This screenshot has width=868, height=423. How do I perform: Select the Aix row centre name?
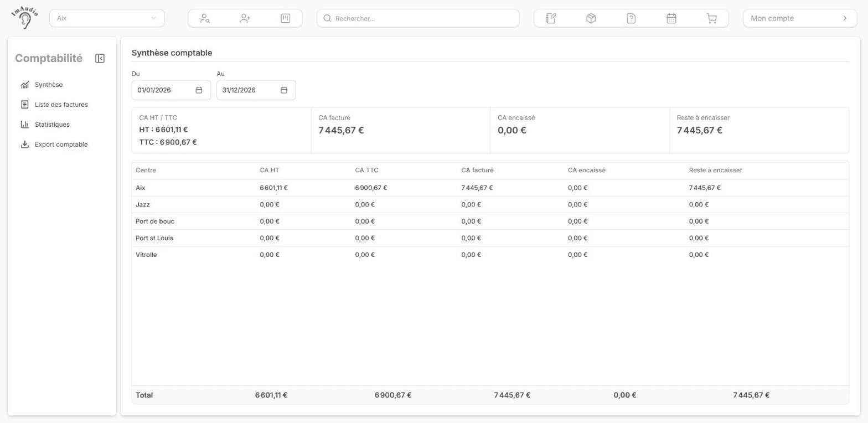click(141, 188)
